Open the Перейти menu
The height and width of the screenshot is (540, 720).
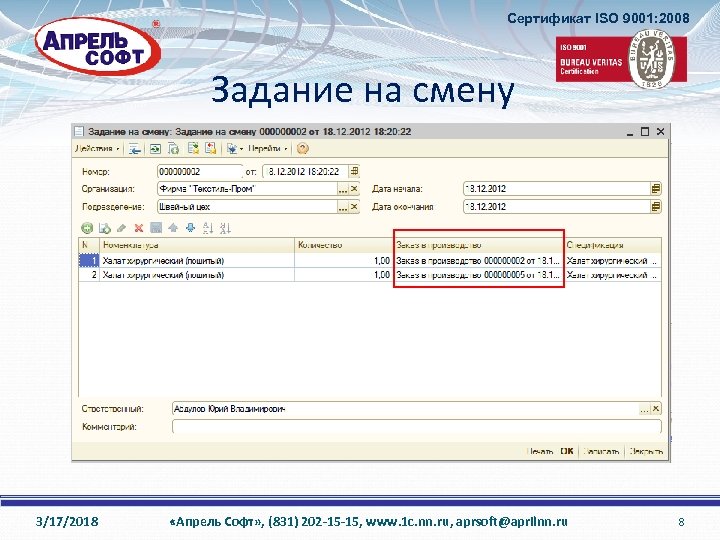[x=267, y=149]
